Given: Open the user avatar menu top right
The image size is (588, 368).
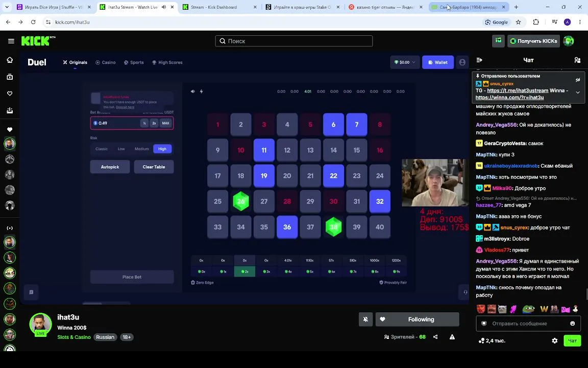Looking at the screenshot, I should click(568, 41).
